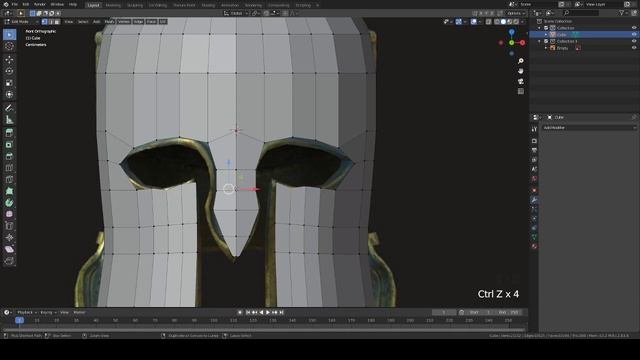The height and width of the screenshot is (360, 640).
Task: Hide Collection 3 in the outliner
Action: pos(634,41)
